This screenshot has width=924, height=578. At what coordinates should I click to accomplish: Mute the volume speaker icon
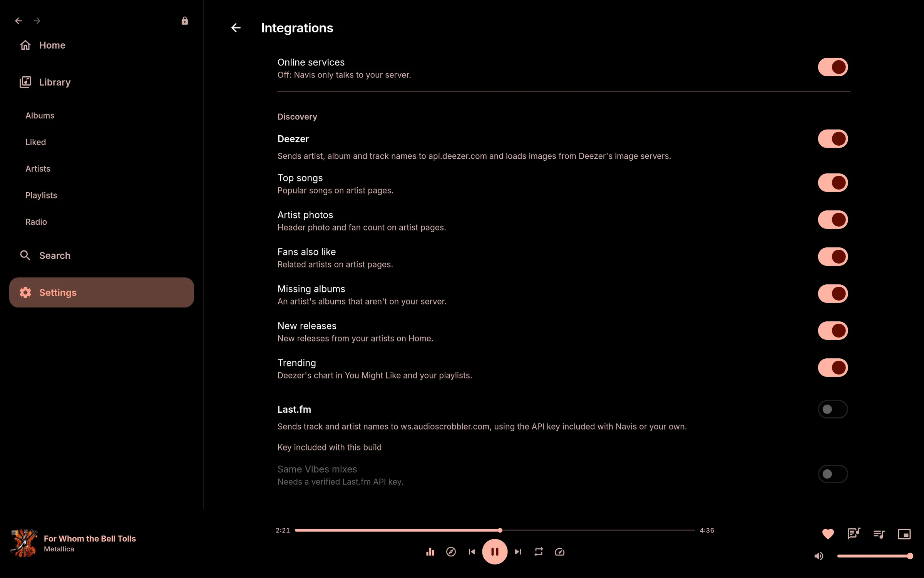(x=819, y=556)
